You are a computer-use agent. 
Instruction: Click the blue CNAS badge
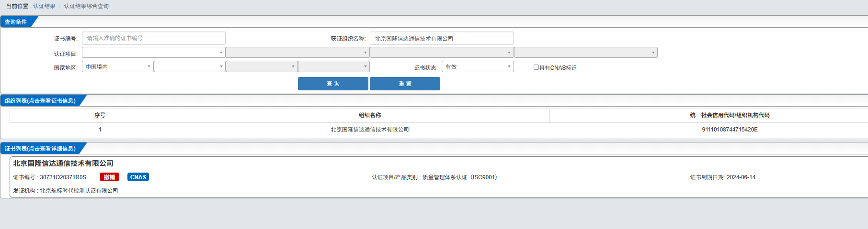138,177
